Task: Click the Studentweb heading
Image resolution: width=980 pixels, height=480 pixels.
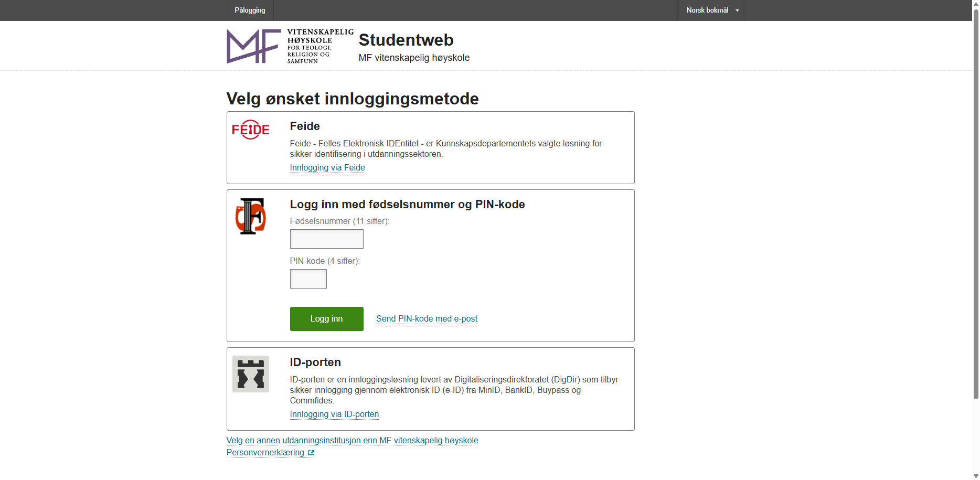Action: (406, 40)
